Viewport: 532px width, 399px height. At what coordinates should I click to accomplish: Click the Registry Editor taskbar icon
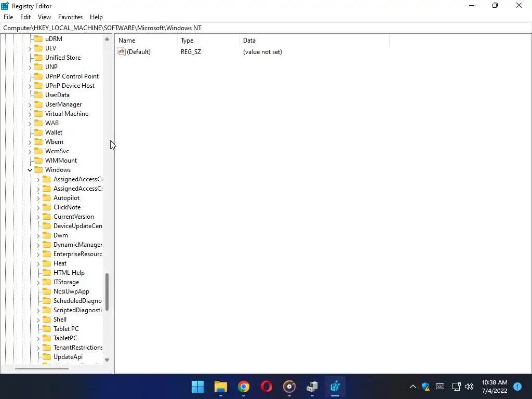click(335, 387)
